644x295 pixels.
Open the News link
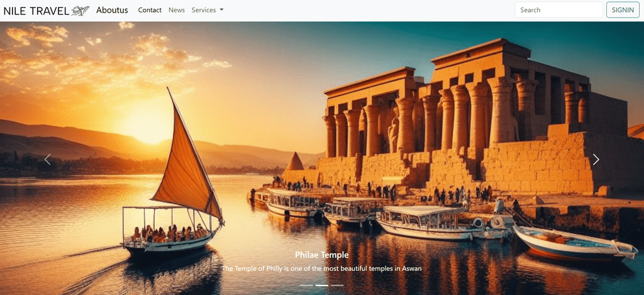(177, 10)
